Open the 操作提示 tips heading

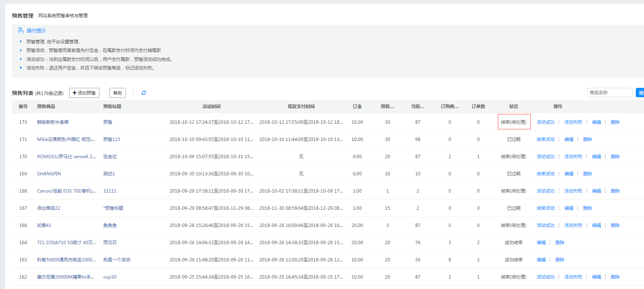[36, 31]
